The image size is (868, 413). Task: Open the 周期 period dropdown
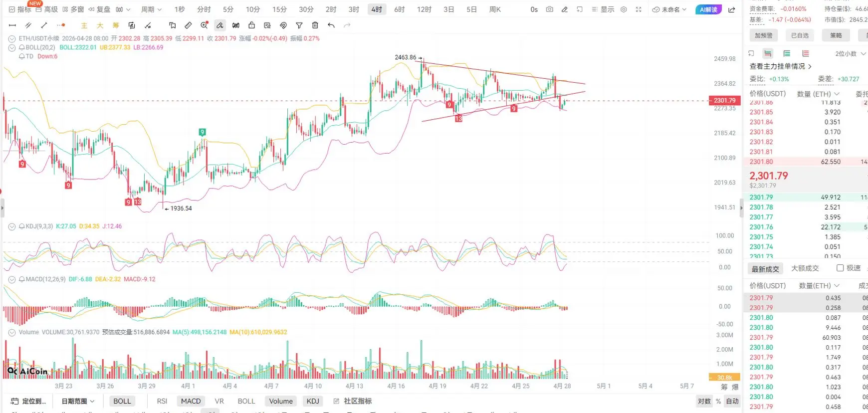click(x=152, y=9)
